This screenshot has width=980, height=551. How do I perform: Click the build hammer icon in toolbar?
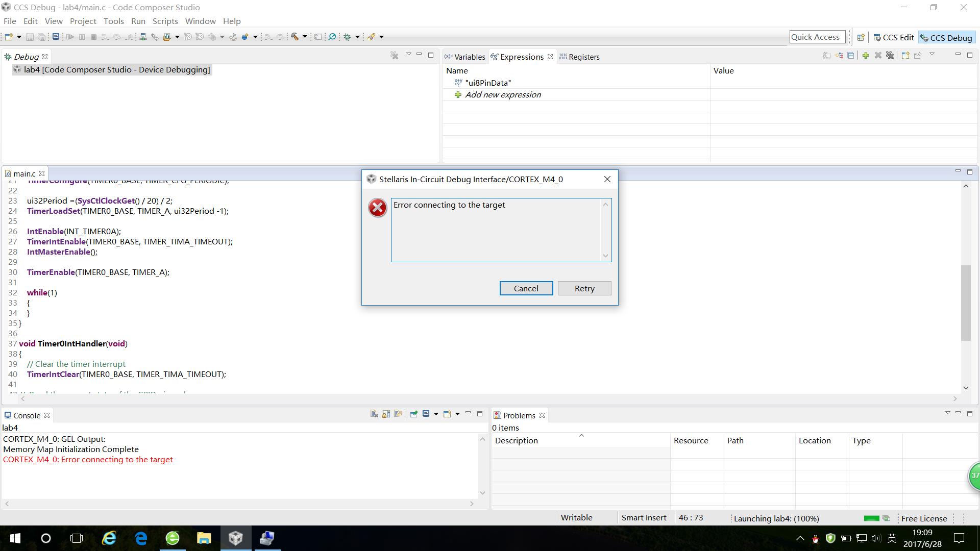(x=295, y=37)
